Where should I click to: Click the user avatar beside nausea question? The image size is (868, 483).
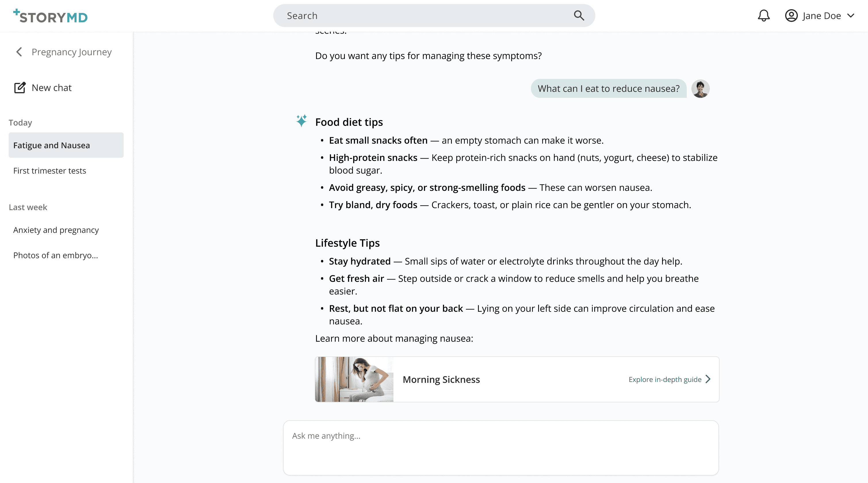point(700,89)
